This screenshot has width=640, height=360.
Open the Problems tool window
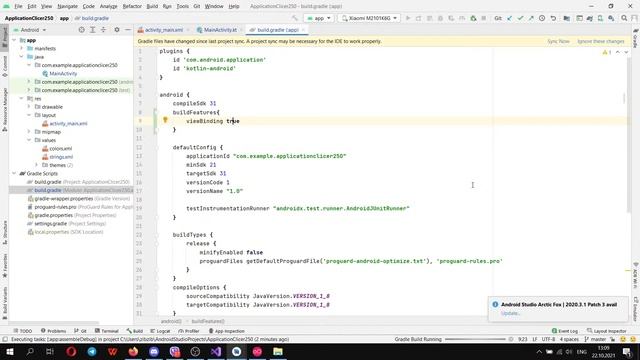[x=53, y=331]
